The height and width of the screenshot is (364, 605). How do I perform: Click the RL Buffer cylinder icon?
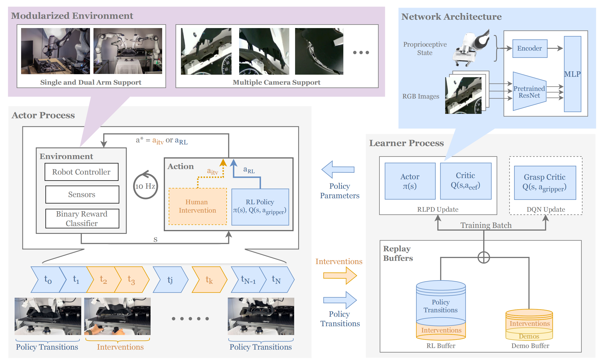click(441, 310)
